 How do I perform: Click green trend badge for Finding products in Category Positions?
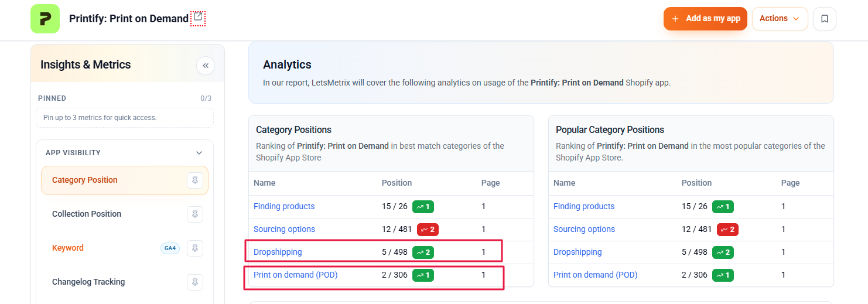[423, 207]
